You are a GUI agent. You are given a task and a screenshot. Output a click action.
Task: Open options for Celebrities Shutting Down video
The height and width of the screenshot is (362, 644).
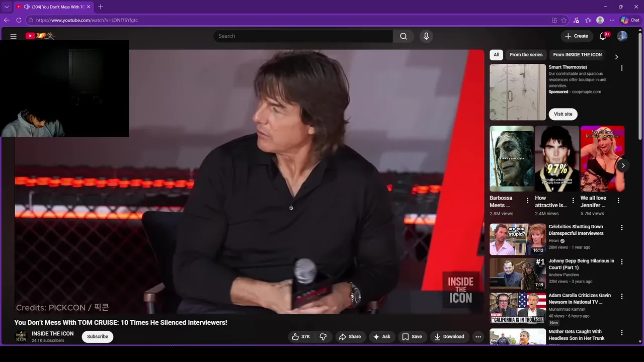[x=621, y=228]
